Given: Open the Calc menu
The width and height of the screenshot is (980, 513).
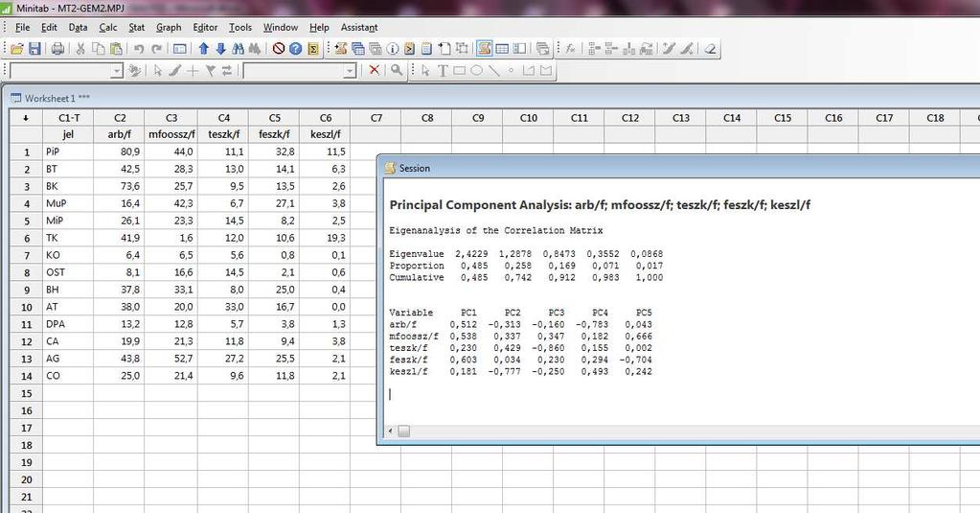Looking at the screenshot, I should point(108,28).
